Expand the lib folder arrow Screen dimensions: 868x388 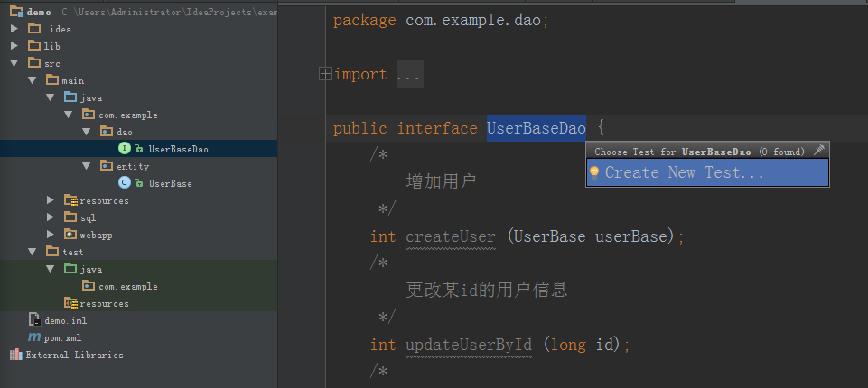click(x=14, y=46)
